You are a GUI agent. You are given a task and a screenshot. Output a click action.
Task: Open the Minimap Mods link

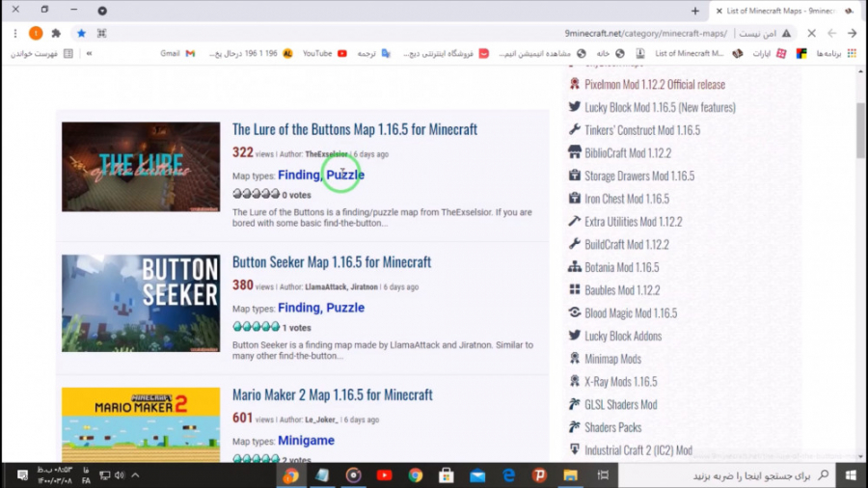[x=612, y=359]
